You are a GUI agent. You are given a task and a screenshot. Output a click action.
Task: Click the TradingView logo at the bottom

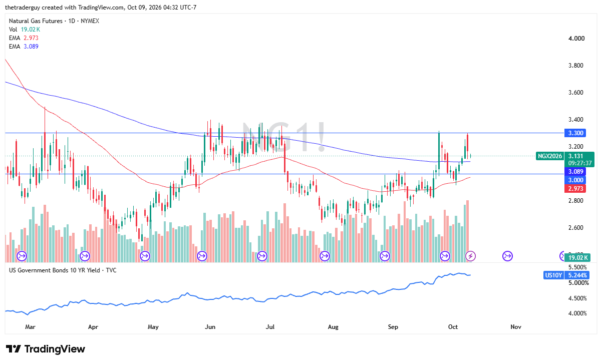[46, 349]
